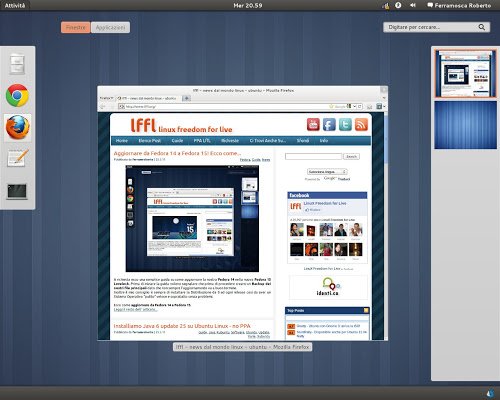Open Firefox from the dash
This screenshot has height=400, width=500.
pos(17,127)
